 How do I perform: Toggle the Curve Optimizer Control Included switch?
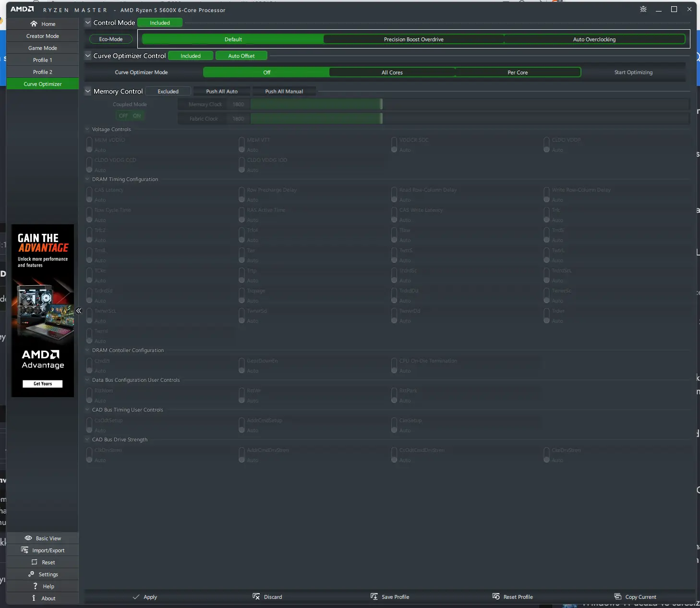(191, 56)
